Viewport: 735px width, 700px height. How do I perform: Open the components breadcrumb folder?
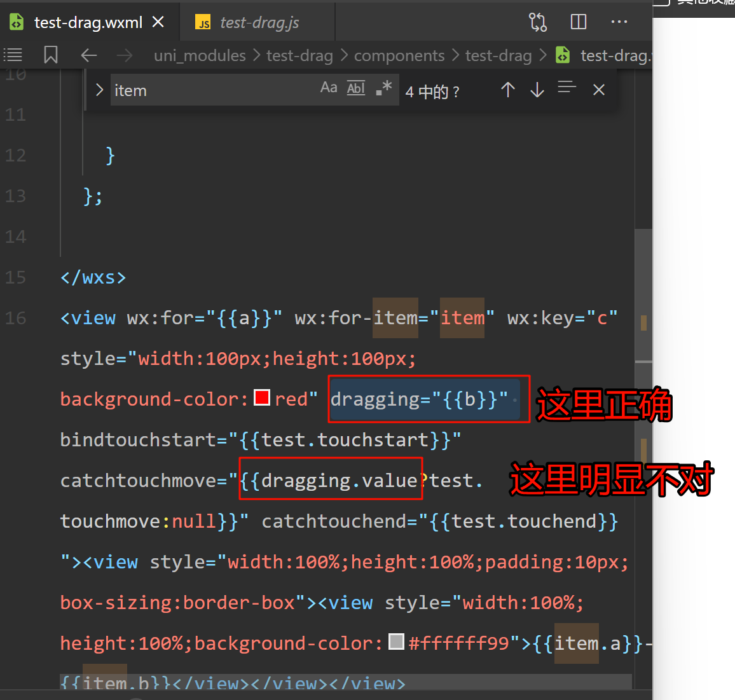(399, 55)
